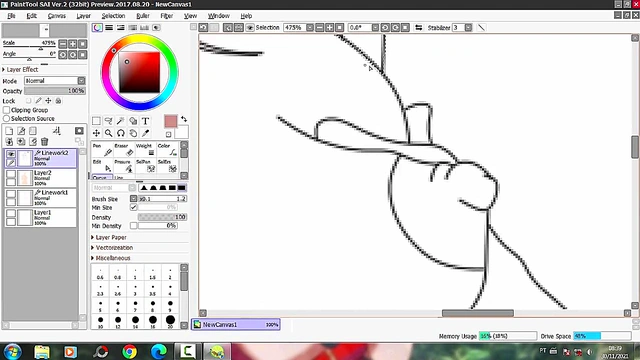Select the Lasso tool
640x360 pixels.
click(109, 121)
